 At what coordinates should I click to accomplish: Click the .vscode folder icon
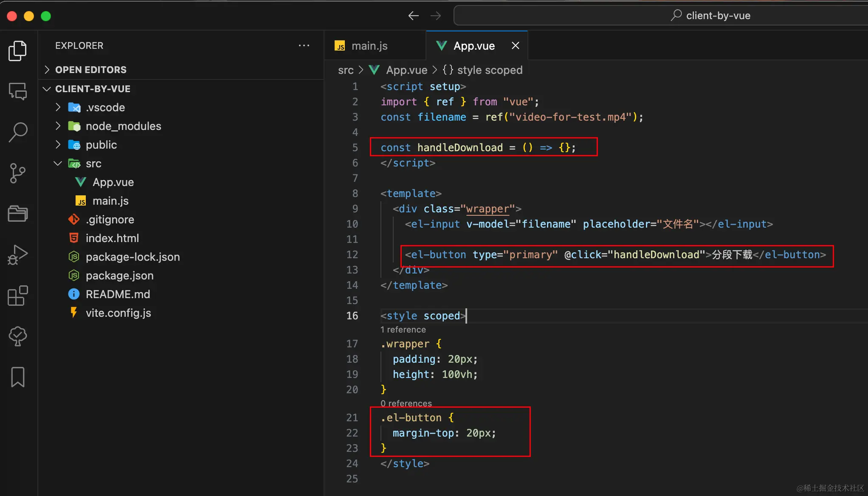coord(74,107)
